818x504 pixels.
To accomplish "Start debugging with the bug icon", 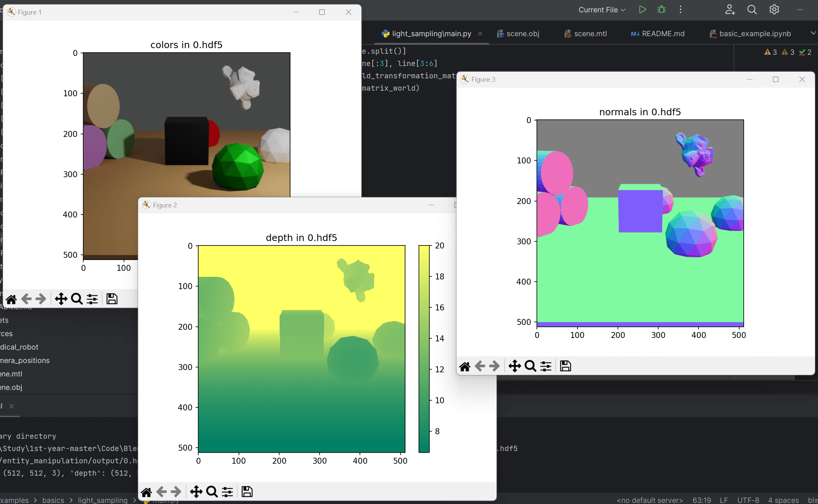I will click(x=661, y=10).
